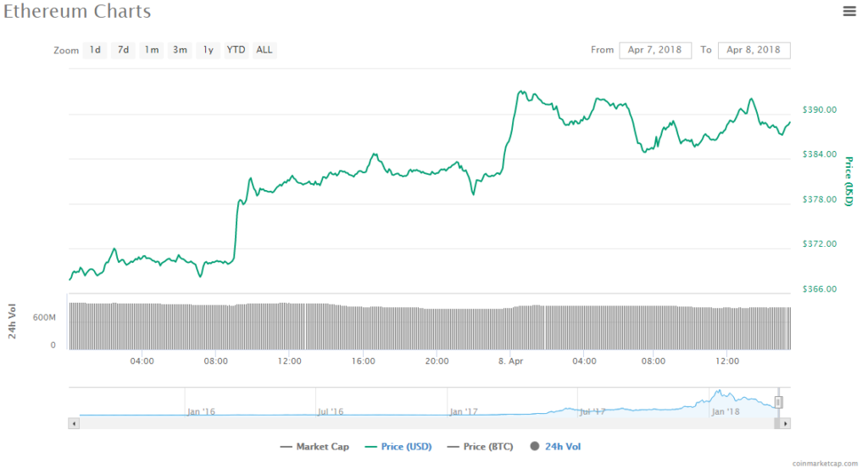
Task: Click the navigator range handle
Action: pos(778,402)
